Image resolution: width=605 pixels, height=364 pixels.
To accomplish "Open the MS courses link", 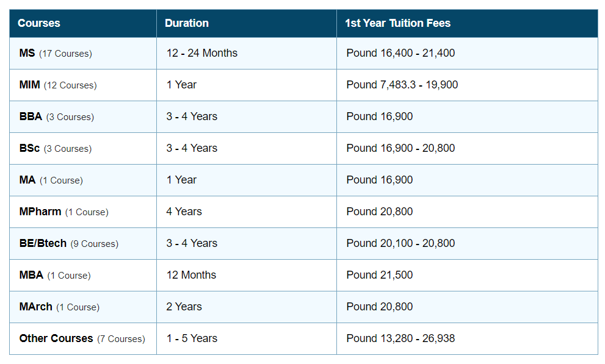I will pos(27,53).
